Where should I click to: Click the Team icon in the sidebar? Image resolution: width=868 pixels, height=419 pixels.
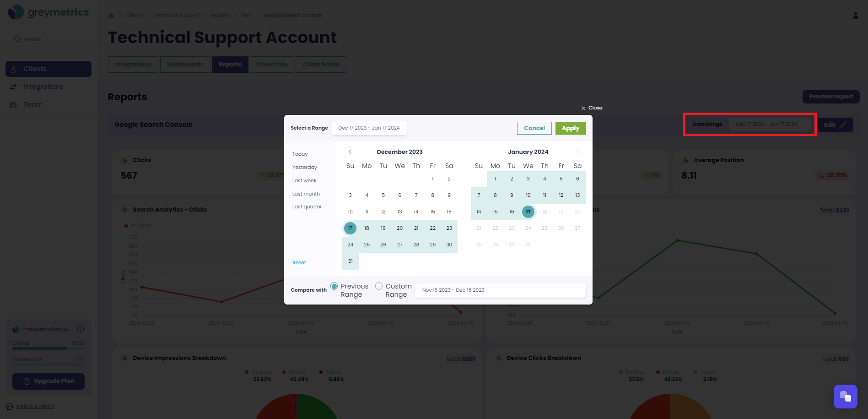(x=14, y=104)
